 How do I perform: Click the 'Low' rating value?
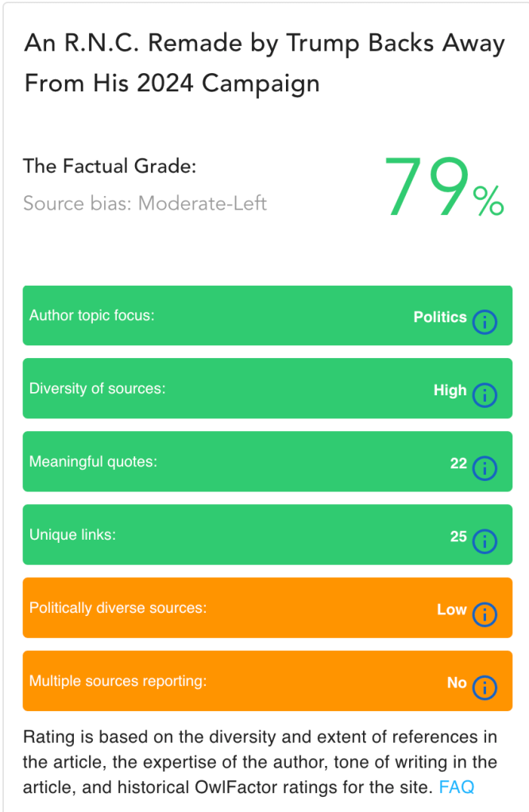coord(451,610)
